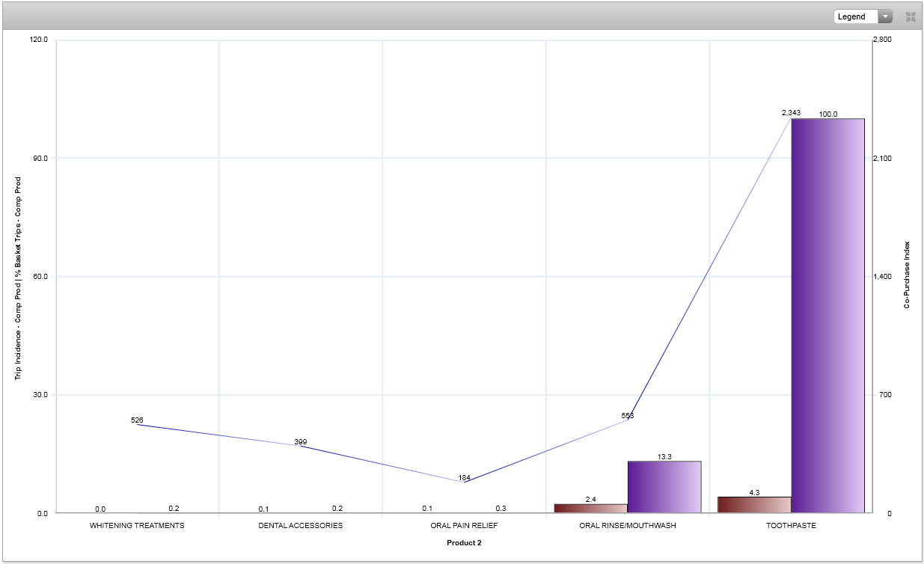This screenshot has height=564, width=924.
Task: Select the DENTAL ACCESSORIES axis label
Action: [301, 526]
